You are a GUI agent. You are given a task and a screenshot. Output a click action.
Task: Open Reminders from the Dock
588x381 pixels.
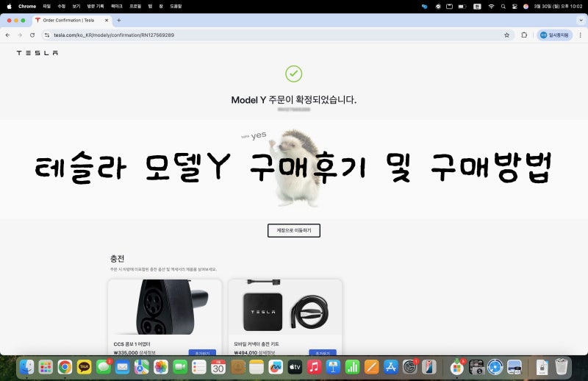[x=198, y=367]
